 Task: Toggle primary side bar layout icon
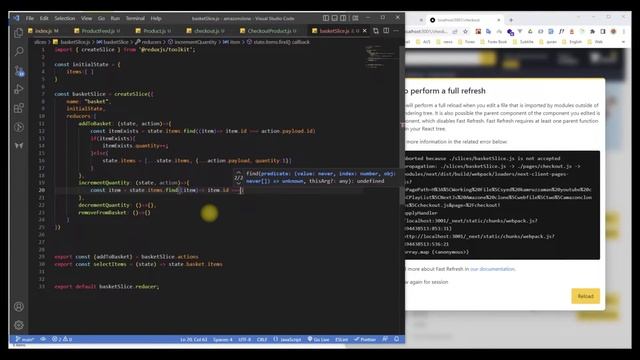point(326,18)
